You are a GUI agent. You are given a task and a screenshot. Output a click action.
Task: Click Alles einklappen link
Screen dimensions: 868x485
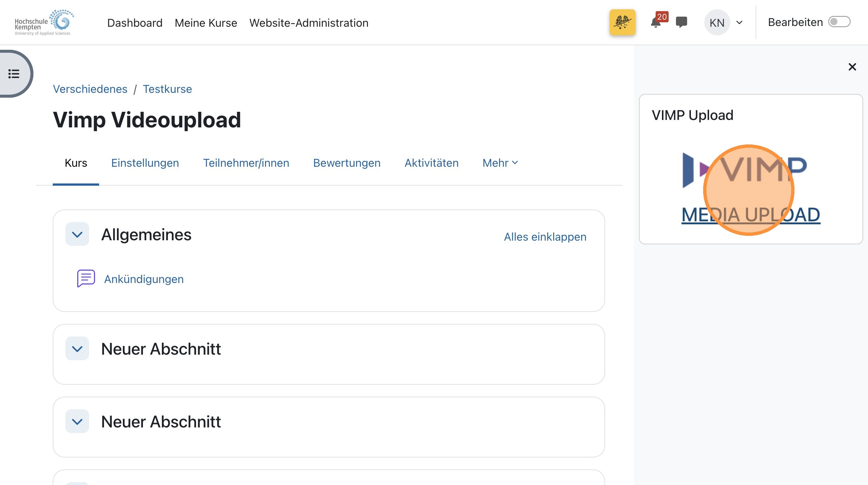[545, 237]
